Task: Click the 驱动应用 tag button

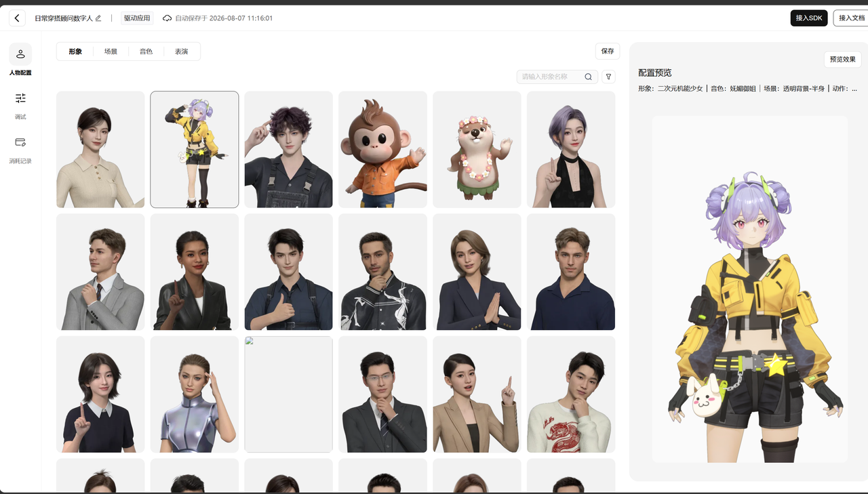Action: click(137, 18)
